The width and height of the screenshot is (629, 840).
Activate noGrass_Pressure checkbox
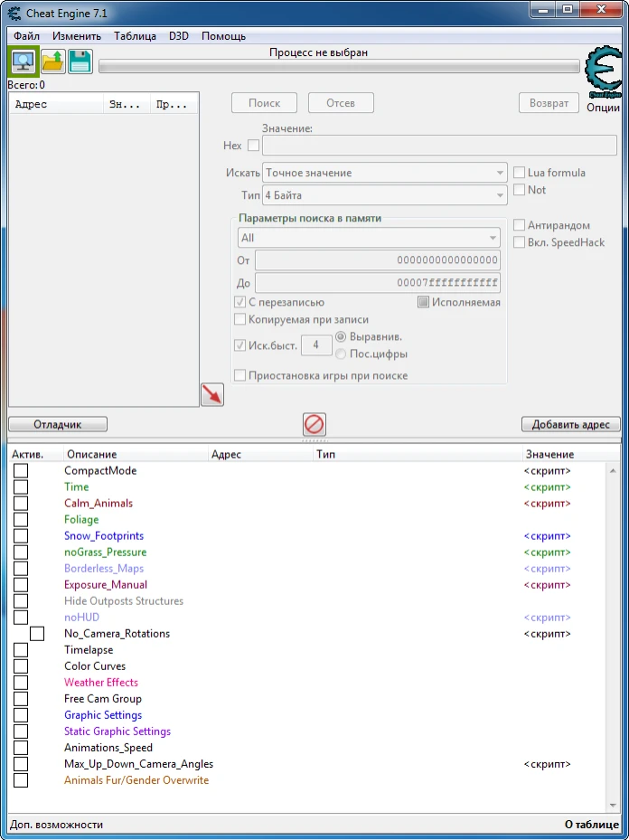[x=21, y=552]
